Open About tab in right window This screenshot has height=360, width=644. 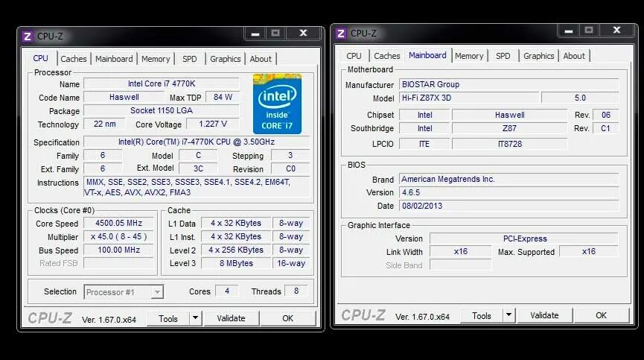(574, 56)
